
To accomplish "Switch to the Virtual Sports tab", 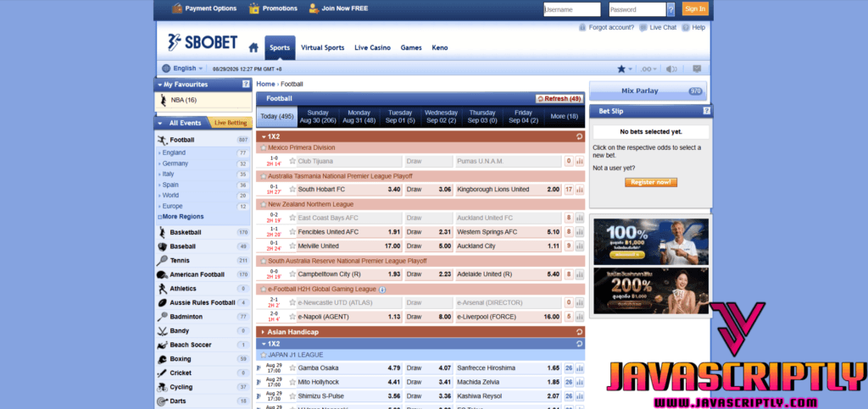I will click(x=323, y=47).
